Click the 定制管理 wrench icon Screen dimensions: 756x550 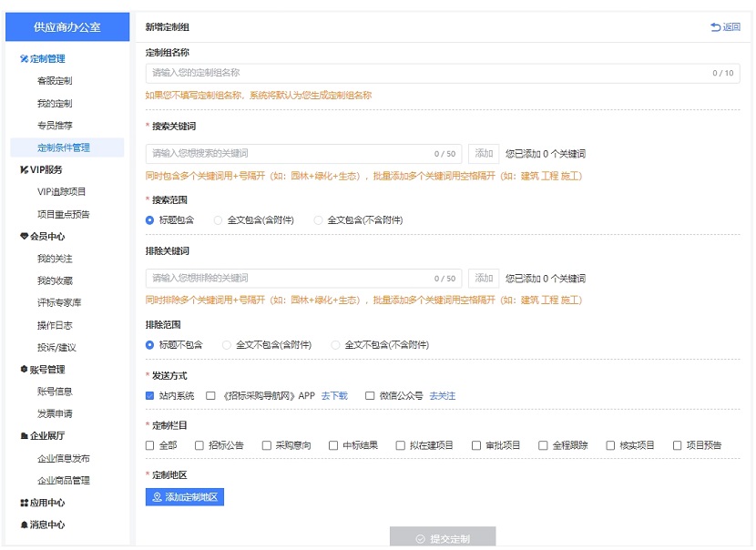(24, 59)
